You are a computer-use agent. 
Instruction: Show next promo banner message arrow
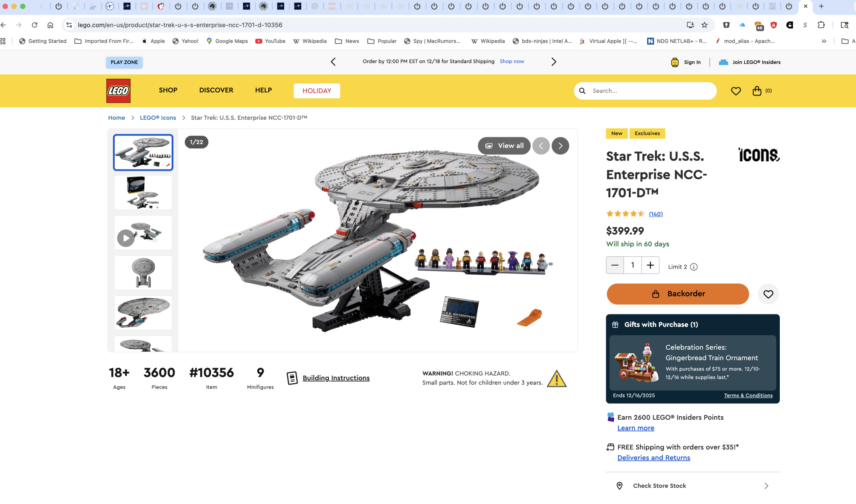[554, 62]
